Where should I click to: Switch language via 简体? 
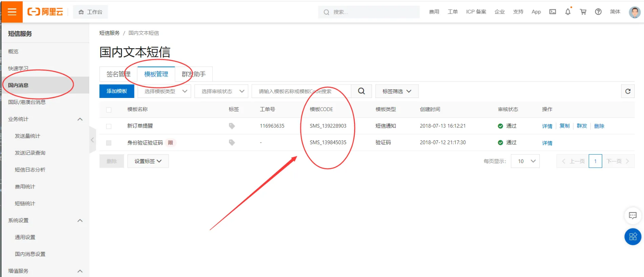coord(615,12)
